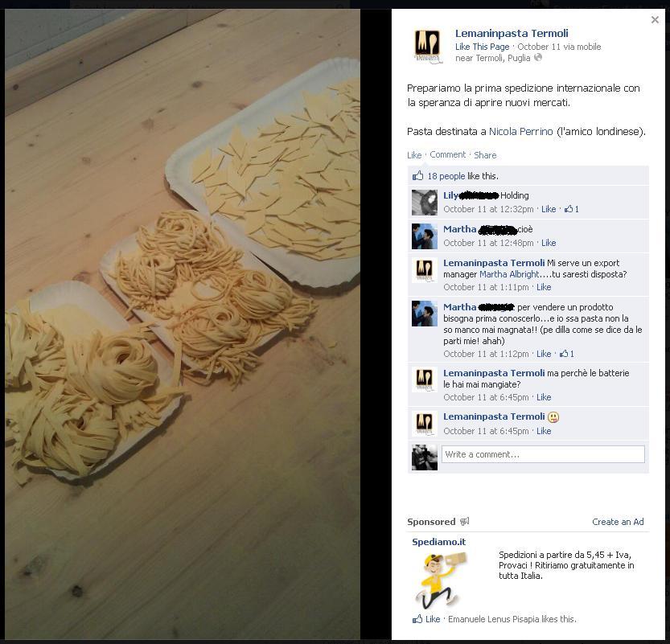This screenshot has height=644, width=670.
Task: Click the Sponsored megaphone icon
Action: click(464, 522)
